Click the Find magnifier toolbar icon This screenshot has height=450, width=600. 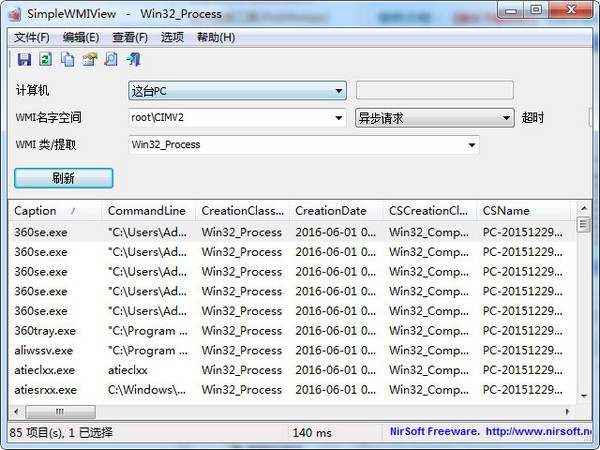click(111, 60)
